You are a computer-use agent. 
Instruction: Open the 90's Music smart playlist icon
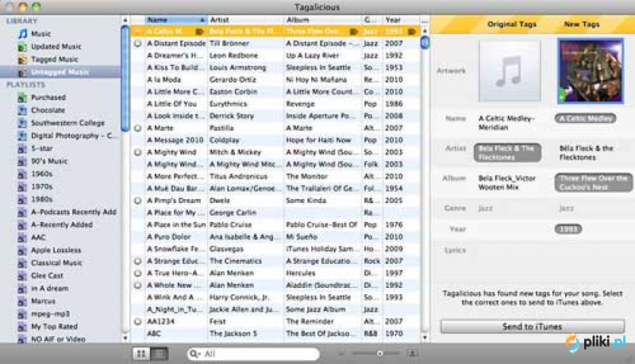click(23, 161)
